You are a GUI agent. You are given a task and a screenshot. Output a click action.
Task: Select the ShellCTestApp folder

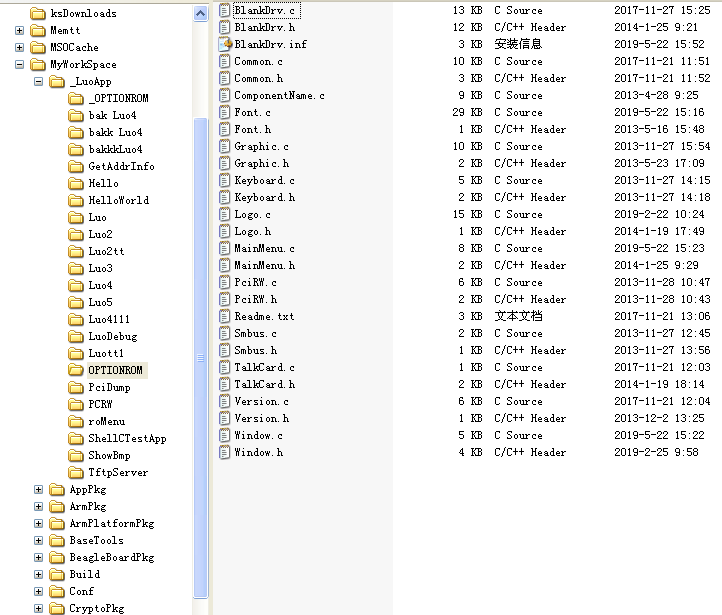point(127,438)
